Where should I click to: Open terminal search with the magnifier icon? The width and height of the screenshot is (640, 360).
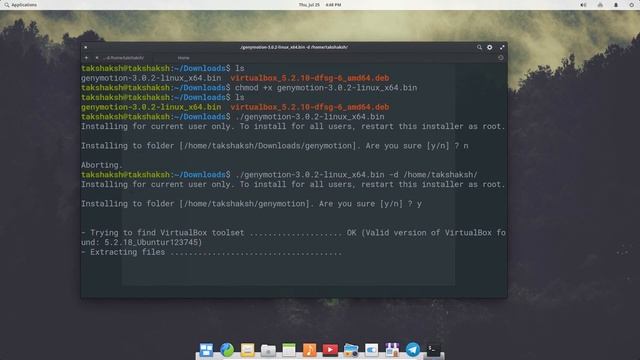click(479, 47)
